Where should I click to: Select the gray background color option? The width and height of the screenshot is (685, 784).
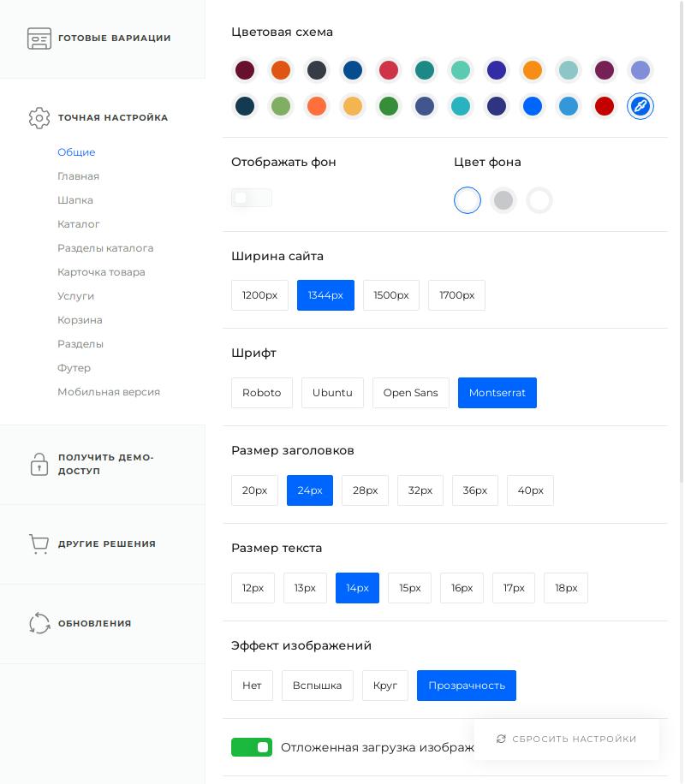pyautogui.click(x=503, y=200)
